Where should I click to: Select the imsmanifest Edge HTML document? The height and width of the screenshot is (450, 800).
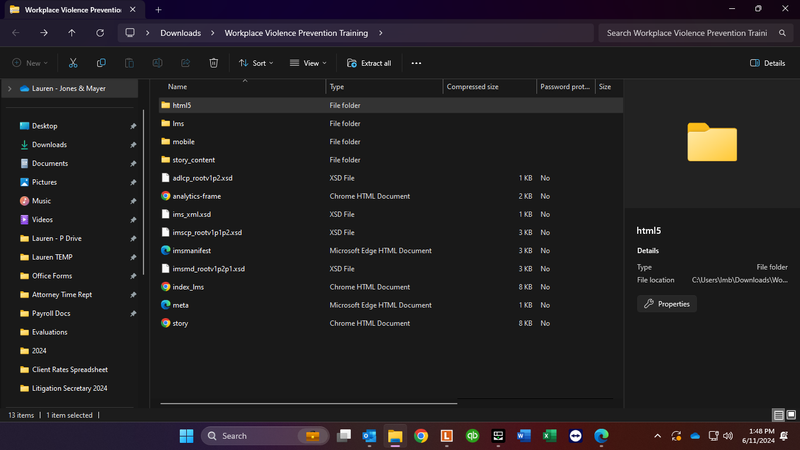191,250
